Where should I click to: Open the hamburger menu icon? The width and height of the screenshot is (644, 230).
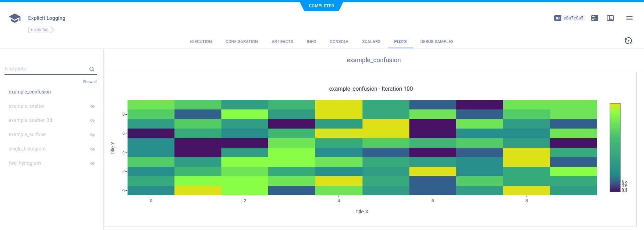pyautogui.click(x=629, y=18)
